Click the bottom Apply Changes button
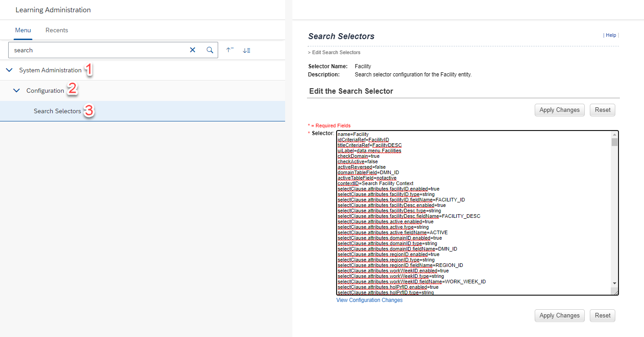 [x=559, y=316]
